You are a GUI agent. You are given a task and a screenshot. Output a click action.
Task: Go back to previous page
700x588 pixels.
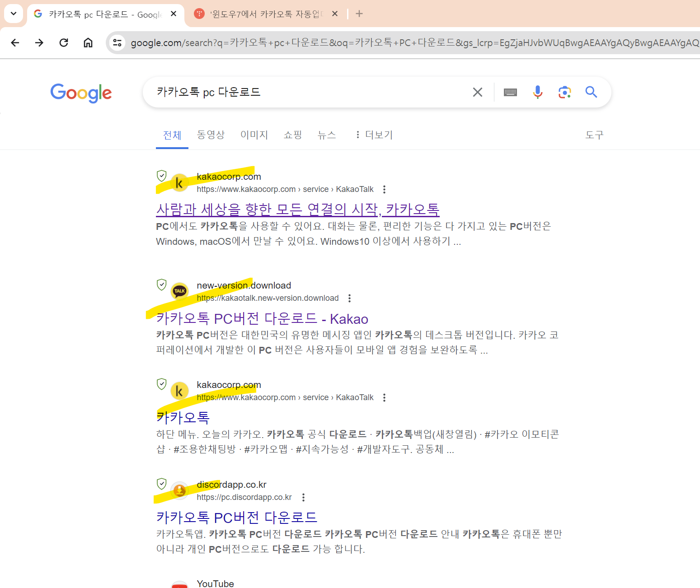15,43
